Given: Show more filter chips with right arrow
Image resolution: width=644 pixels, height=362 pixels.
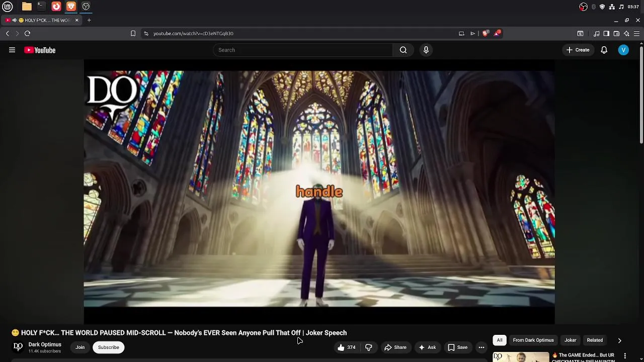Looking at the screenshot, I should pyautogui.click(x=619, y=340).
